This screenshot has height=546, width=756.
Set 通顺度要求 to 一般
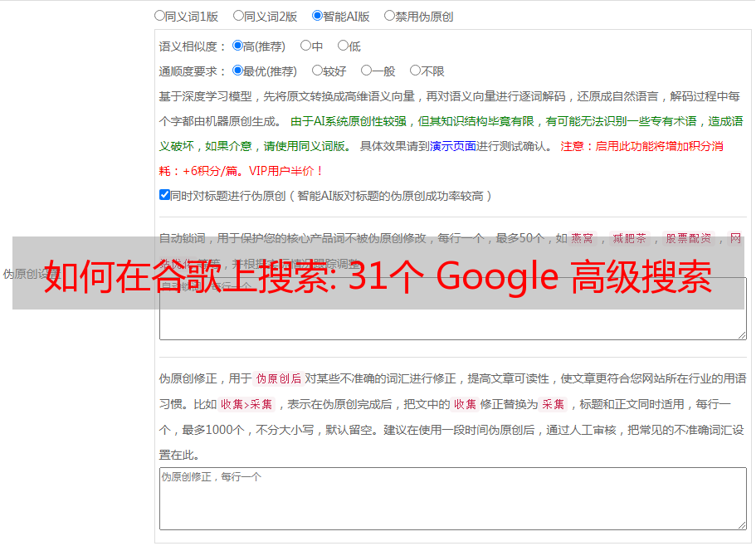coord(367,71)
